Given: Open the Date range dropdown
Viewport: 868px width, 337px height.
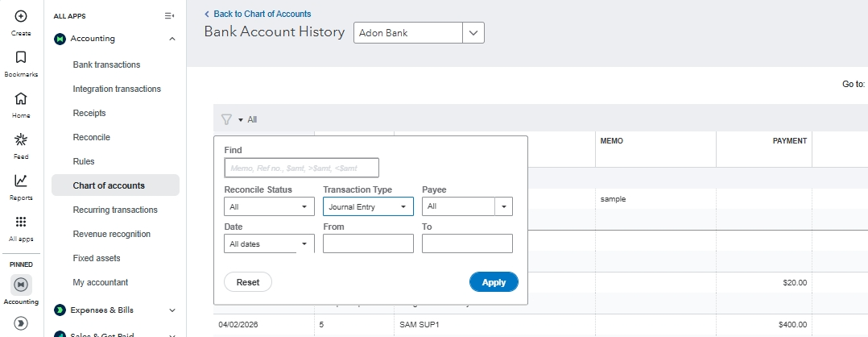Looking at the screenshot, I should tap(269, 243).
